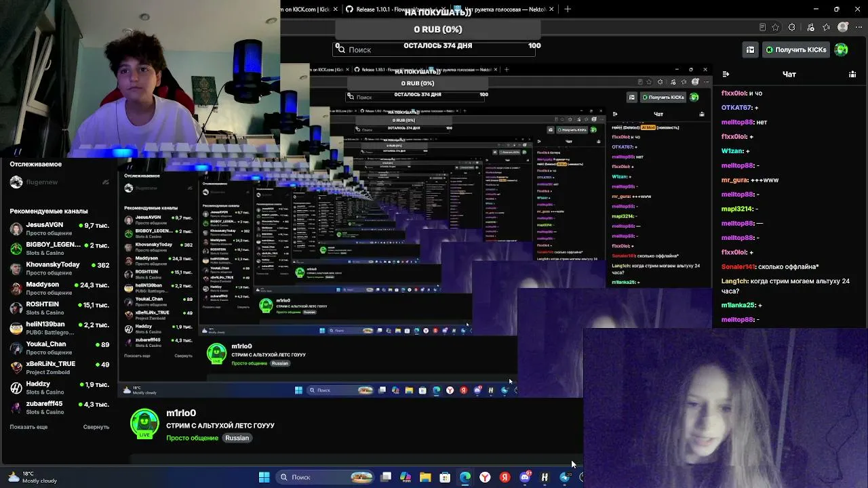Click username mr_gura in chat
This screenshot has height=488, width=868.
[x=736, y=180]
